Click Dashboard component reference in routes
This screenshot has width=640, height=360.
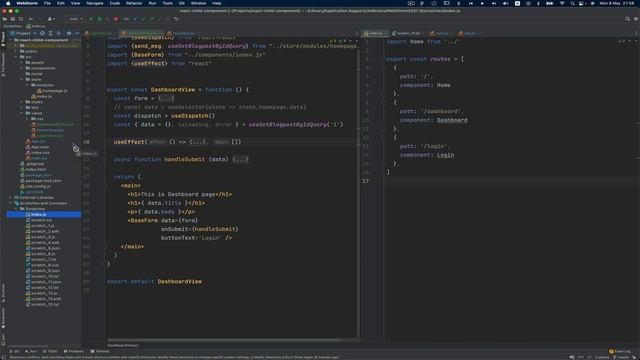point(452,120)
